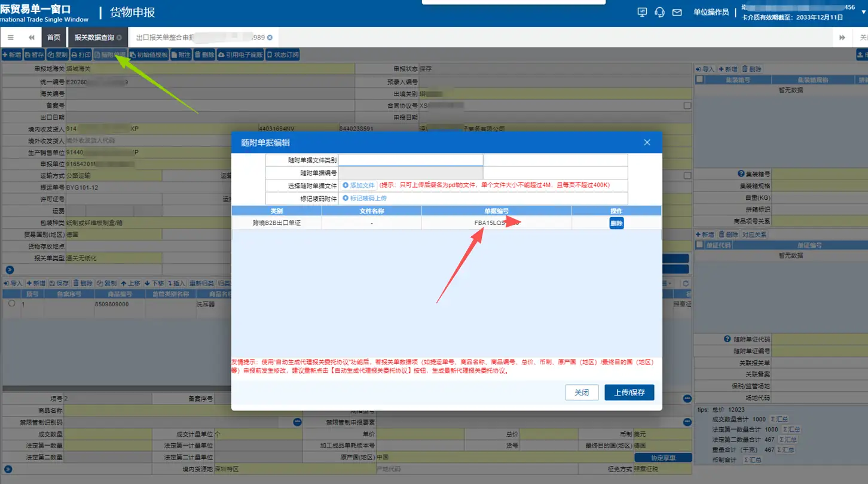Open the 随附单据文件类别 dropdown field
This screenshot has width=868, height=484.
click(x=411, y=160)
